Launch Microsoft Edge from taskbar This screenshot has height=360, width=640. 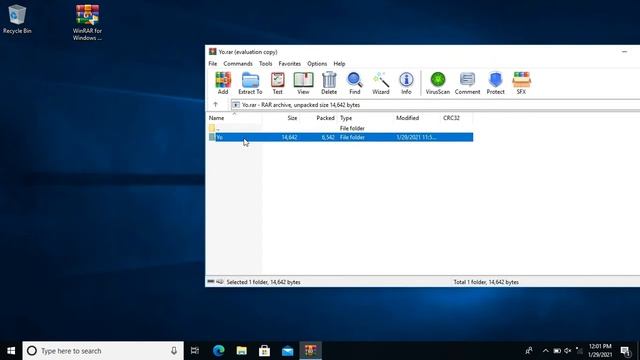(x=219, y=351)
